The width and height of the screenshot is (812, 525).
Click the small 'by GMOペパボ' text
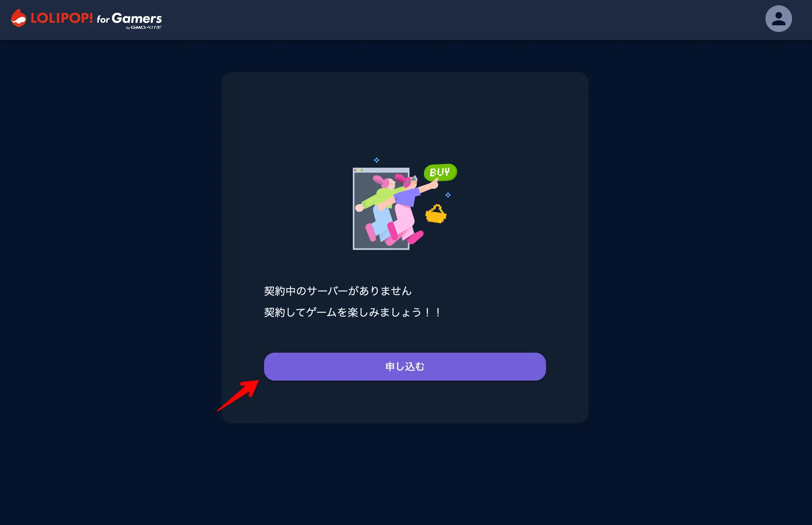[143, 28]
